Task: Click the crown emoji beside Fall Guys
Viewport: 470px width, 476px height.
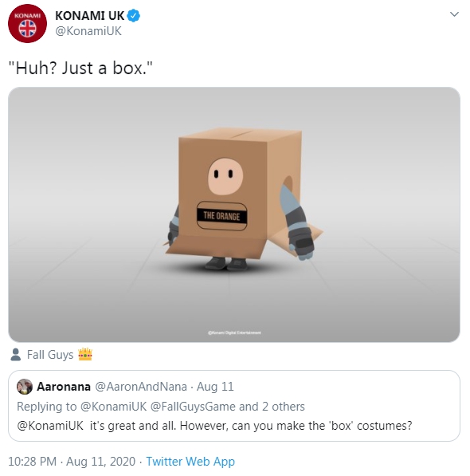Action: coord(85,354)
